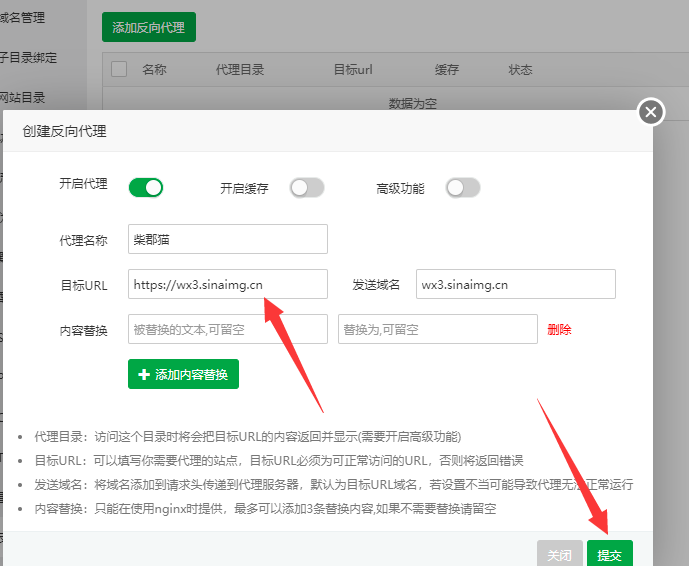Viewport: 689px width, 566px height.
Task: Close the 创建反向代理 dialog with the X icon
Action: (x=651, y=112)
